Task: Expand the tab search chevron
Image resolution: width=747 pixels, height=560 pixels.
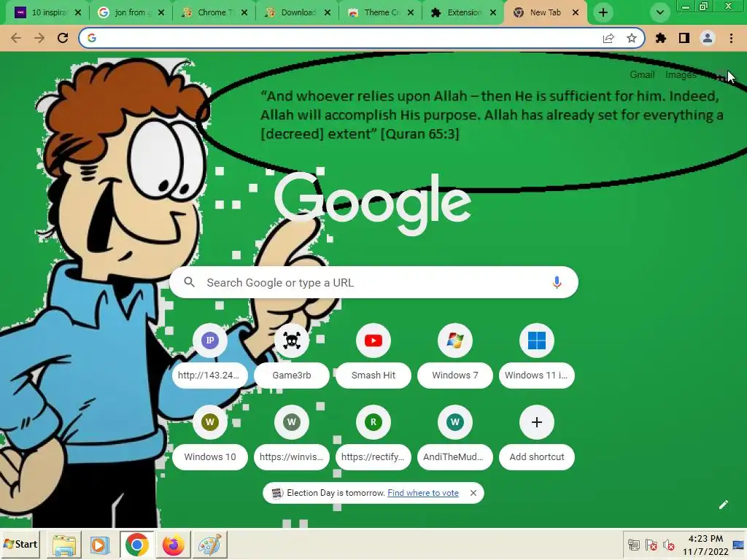Action: pyautogui.click(x=659, y=12)
